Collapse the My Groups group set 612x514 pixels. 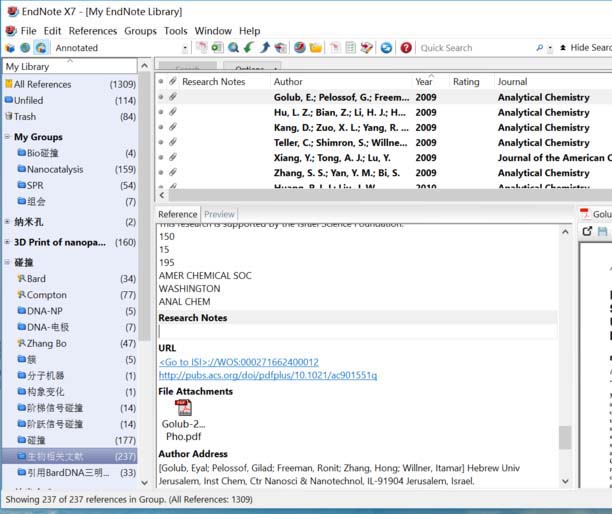[8, 137]
